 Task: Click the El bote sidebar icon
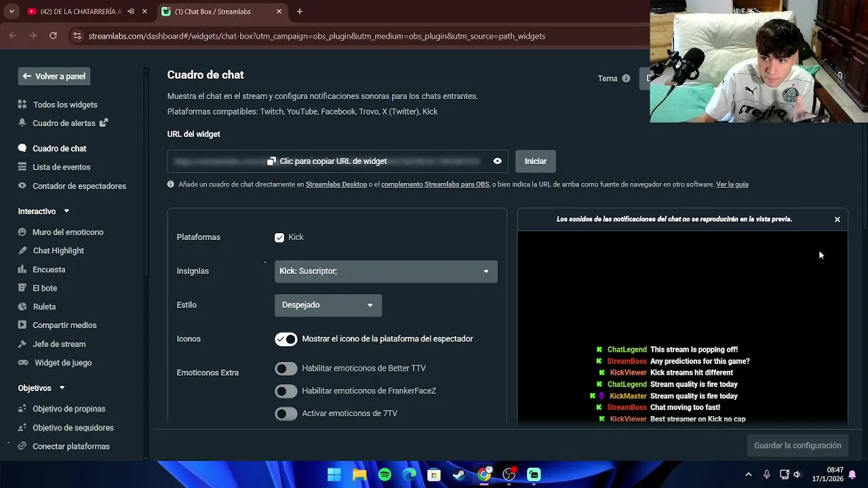pos(22,288)
